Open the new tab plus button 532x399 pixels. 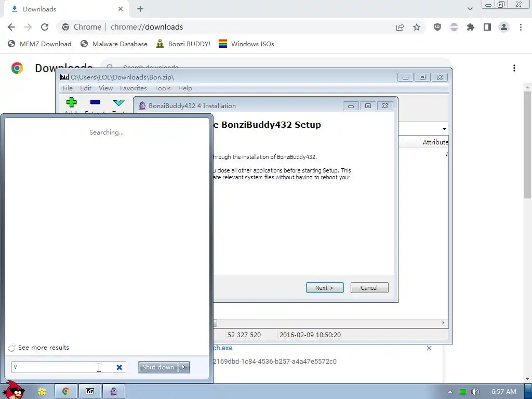click(140, 9)
